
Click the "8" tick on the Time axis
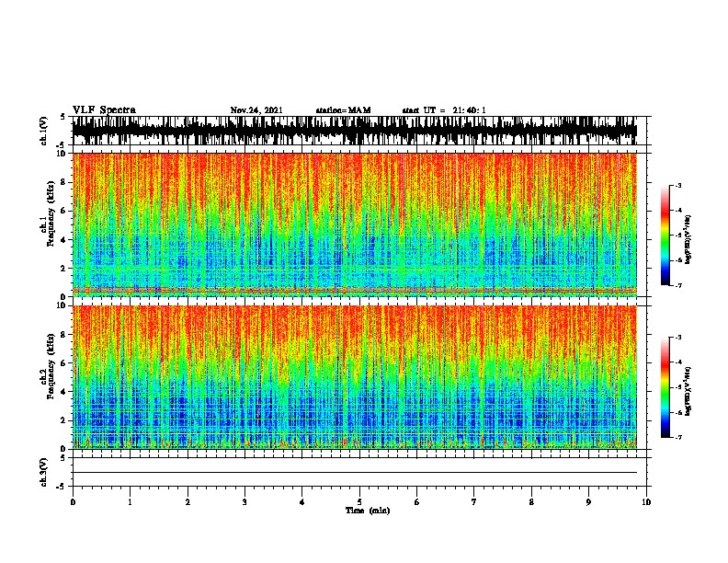(x=531, y=502)
